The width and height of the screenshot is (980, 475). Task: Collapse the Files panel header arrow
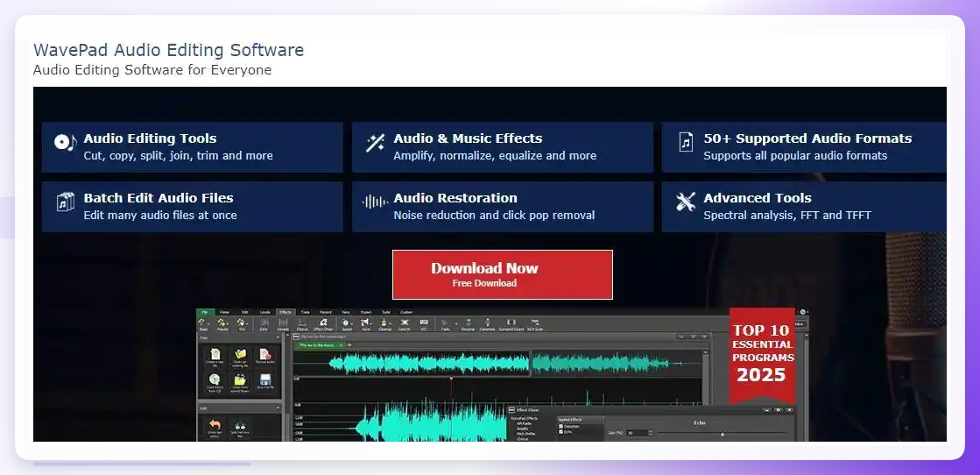278,338
